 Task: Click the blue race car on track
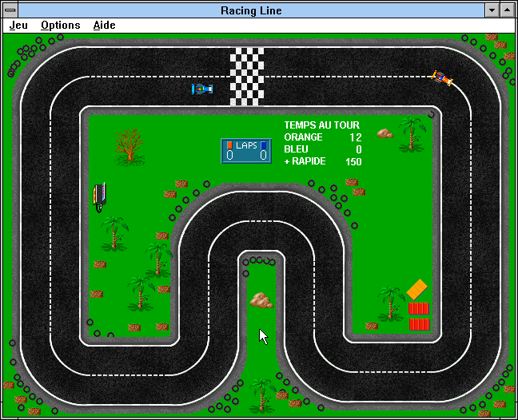[x=202, y=89]
